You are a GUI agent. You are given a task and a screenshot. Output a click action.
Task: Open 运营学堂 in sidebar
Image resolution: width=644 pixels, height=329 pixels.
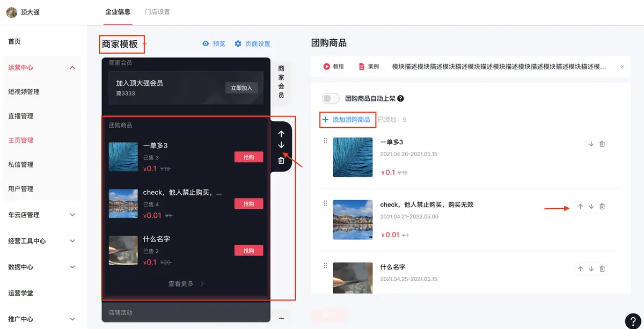tap(20, 293)
